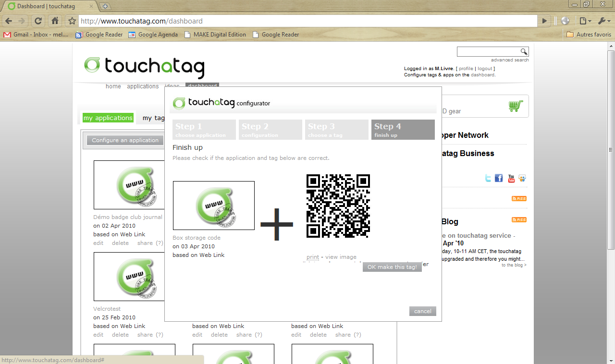
Task: Click the Velcrotest application name
Action: pos(107,309)
